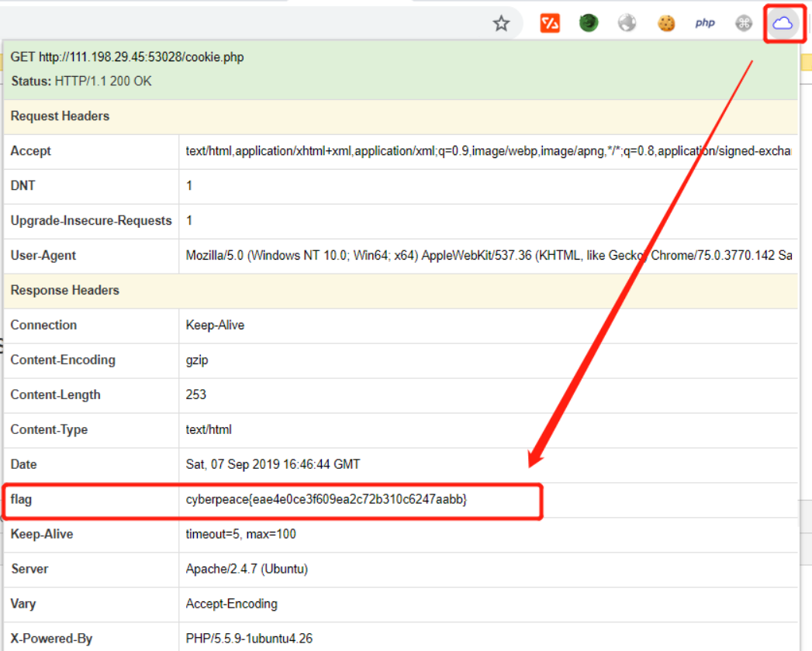The height and width of the screenshot is (651, 812).
Task: Select the gzip encoding value
Action: [x=197, y=360]
